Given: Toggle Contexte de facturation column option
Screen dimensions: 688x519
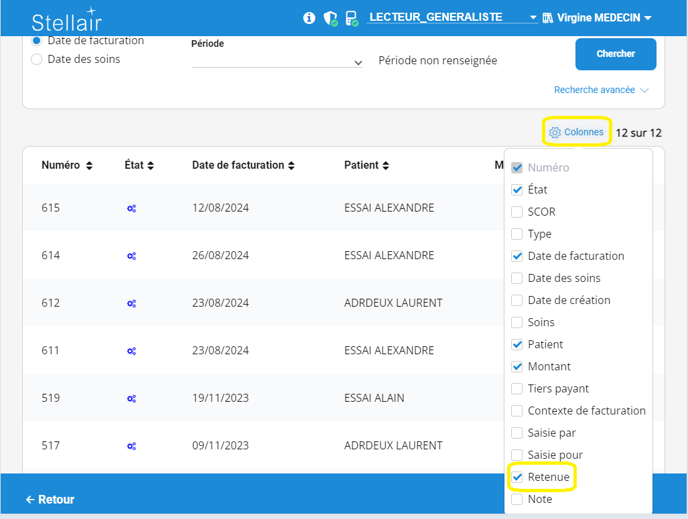Looking at the screenshot, I should pos(517,411).
